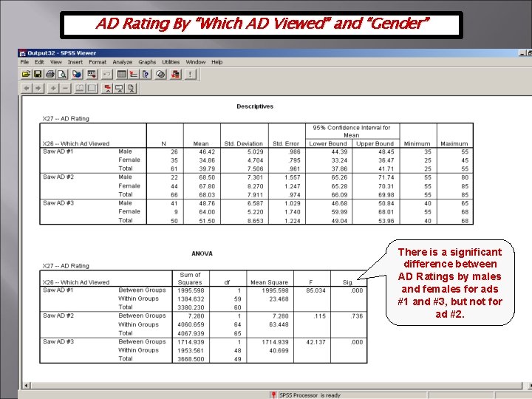Open the Edit menu

[39, 62]
